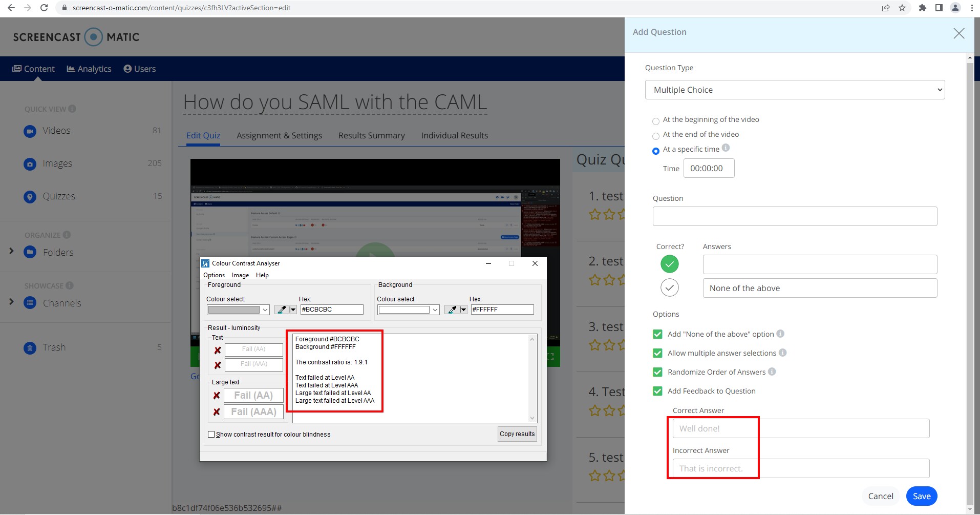Select the Quizzes sidebar icon
980x515 pixels.
(29, 196)
